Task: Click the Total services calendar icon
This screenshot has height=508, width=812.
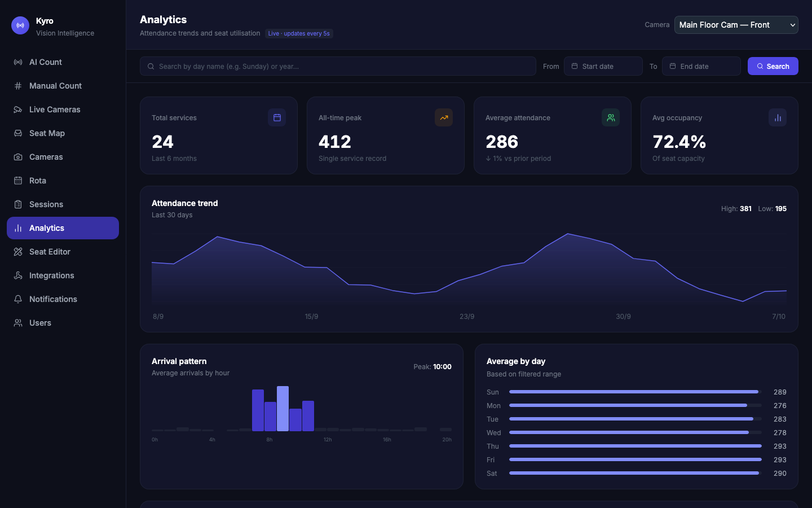Action: tap(277, 117)
